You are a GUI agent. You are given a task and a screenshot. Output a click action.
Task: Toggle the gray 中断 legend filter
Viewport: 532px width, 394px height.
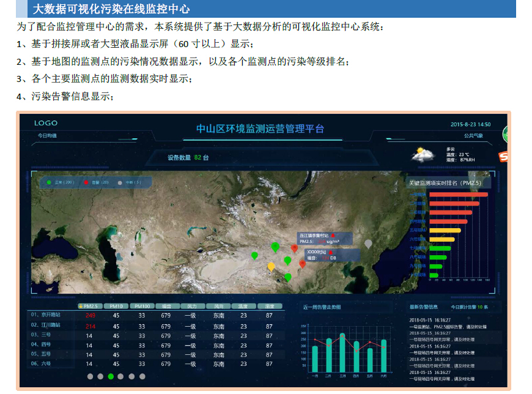coord(119,182)
